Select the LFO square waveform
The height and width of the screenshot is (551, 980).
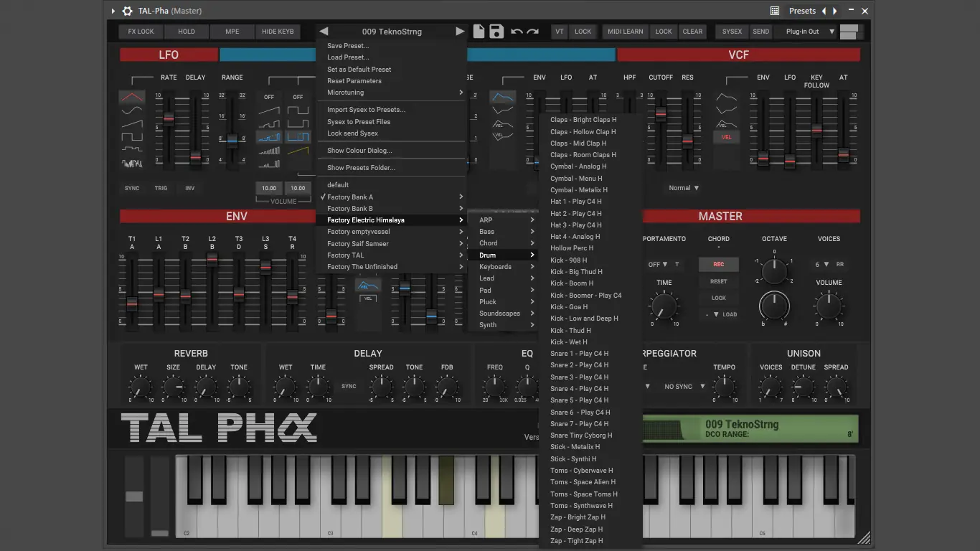pos(132,136)
